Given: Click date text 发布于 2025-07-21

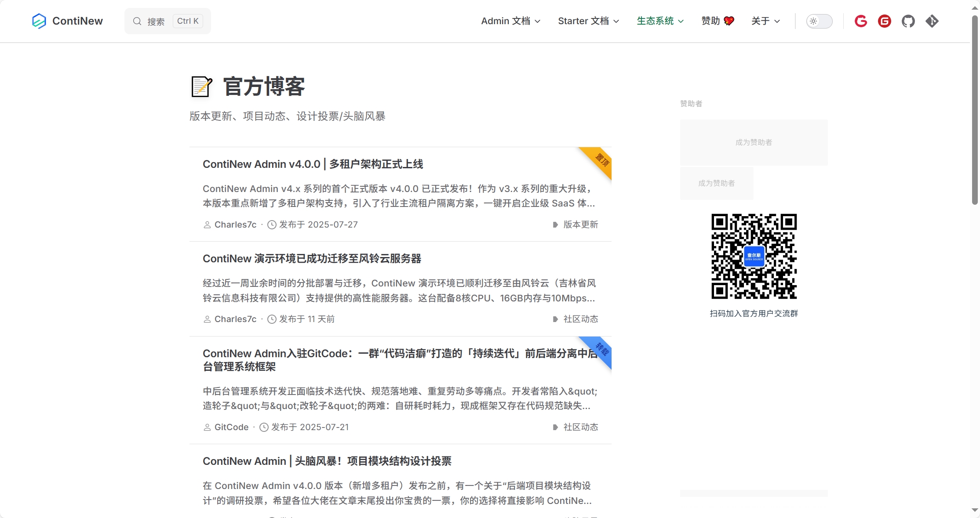Looking at the screenshot, I should point(310,427).
